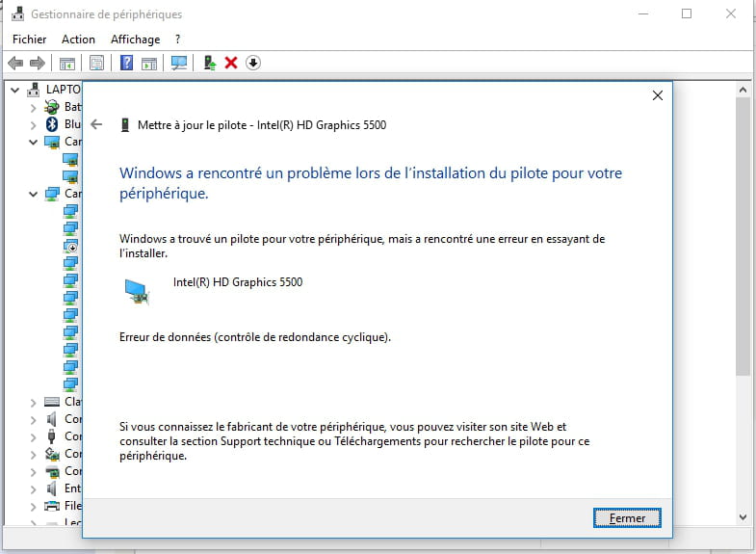Maximize the Gestionnaire de périphériques window
Viewport: 756px width, 554px height.
coord(687,13)
